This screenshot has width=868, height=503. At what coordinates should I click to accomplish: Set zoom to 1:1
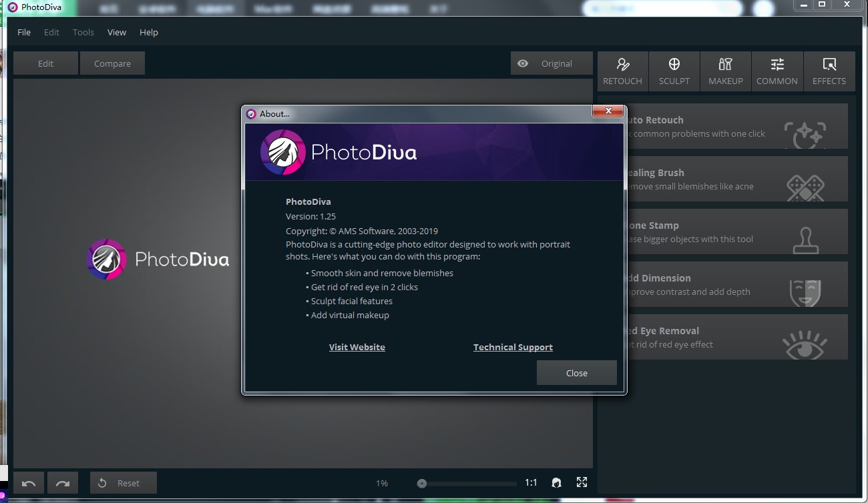click(x=531, y=483)
